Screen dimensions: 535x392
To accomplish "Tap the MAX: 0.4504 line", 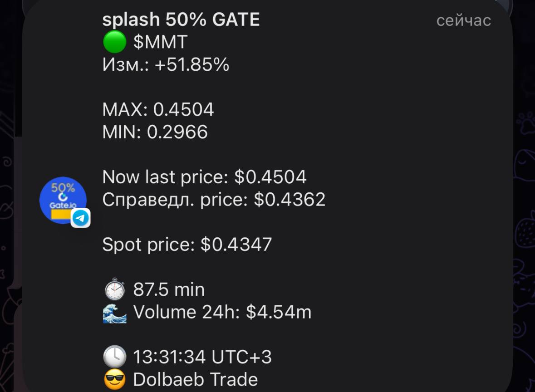I will point(158,109).
